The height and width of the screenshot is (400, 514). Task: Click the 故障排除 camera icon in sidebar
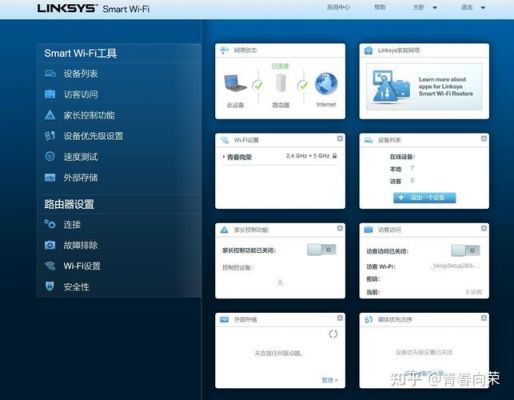click(50, 245)
